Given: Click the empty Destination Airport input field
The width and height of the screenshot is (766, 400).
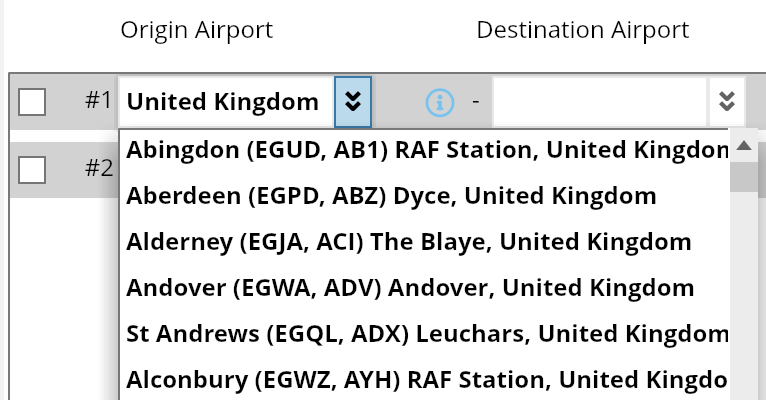Looking at the screenshot, I should coord(600,102).
